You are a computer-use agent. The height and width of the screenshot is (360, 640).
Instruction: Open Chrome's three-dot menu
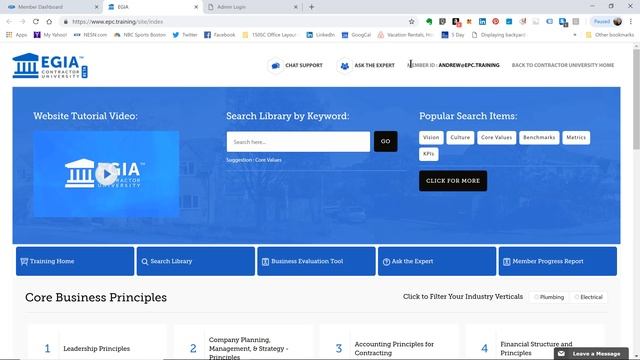631,22
